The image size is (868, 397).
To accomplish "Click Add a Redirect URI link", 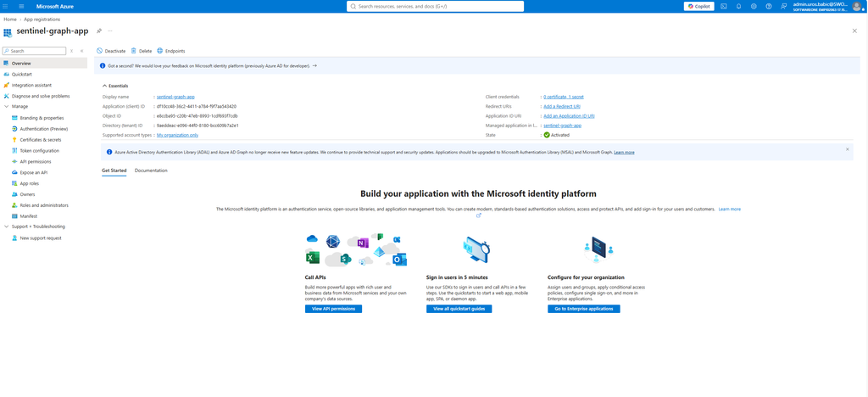I will pos(562,106).
